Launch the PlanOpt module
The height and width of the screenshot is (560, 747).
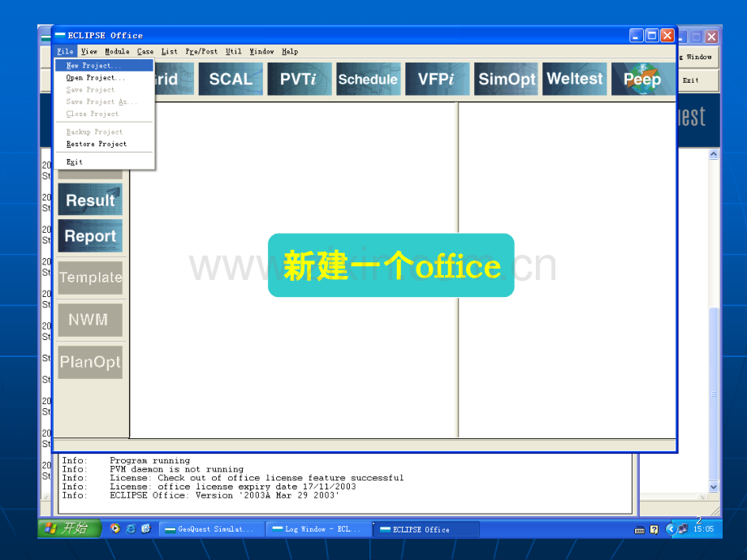pos(90,362)
